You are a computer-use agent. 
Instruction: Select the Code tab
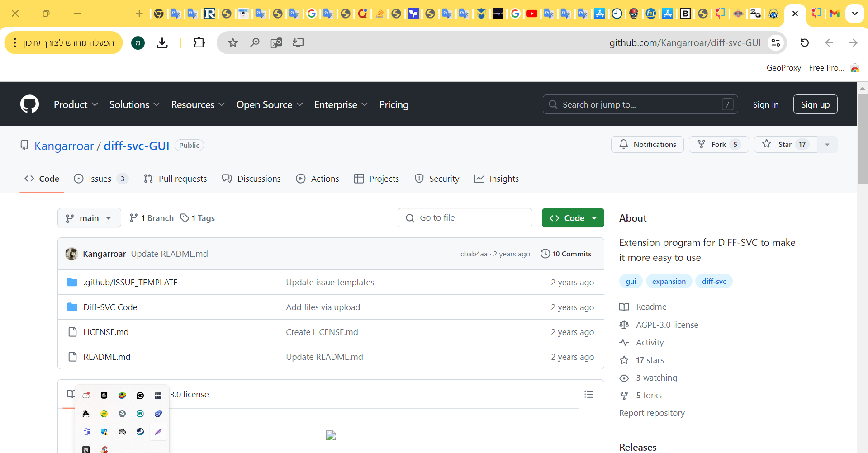[42, 179]
